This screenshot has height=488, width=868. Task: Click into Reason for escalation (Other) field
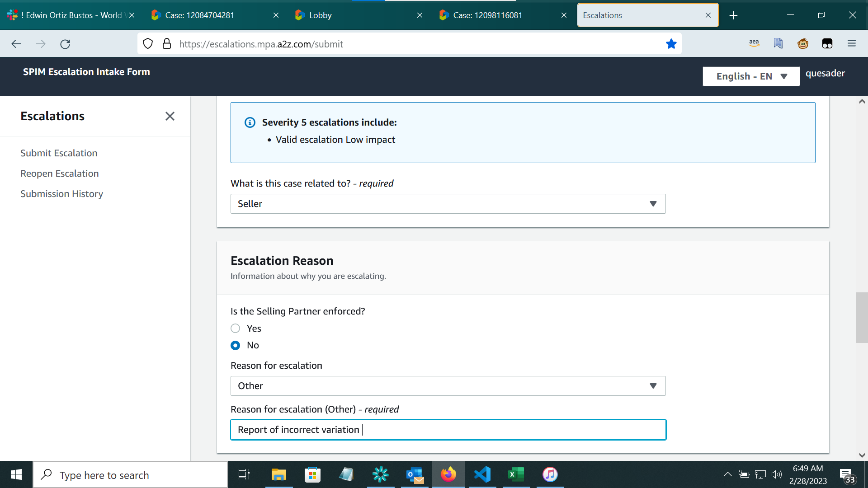point(448,430)
